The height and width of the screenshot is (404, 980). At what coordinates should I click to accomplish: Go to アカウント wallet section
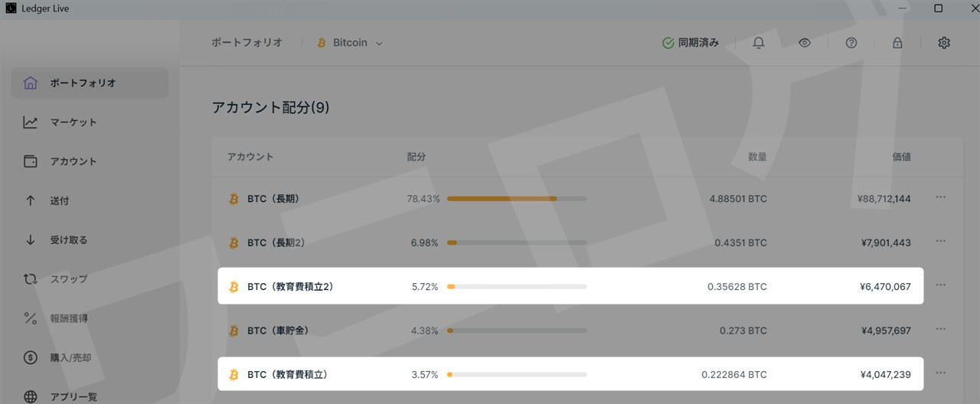(x=73, y=161)
